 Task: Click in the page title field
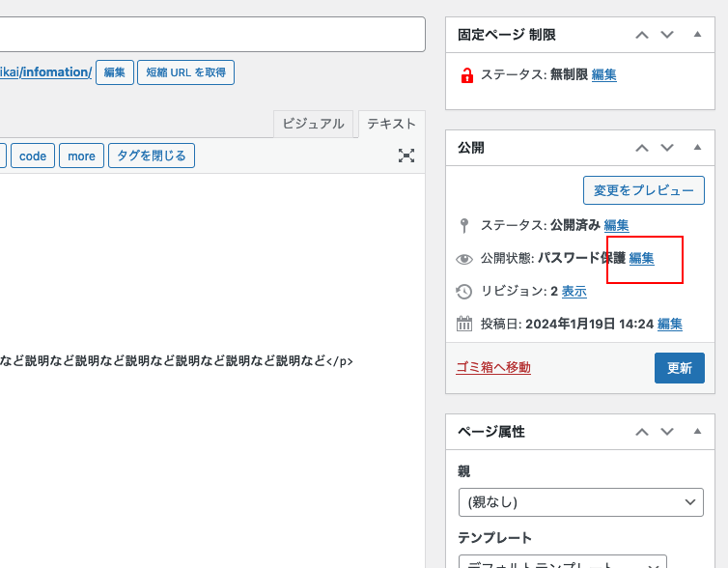212,35
